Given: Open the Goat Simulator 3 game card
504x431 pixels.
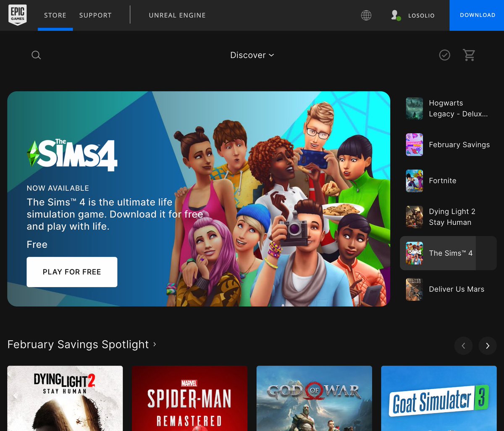Looking at the screenshot, I should pos(439,398).
